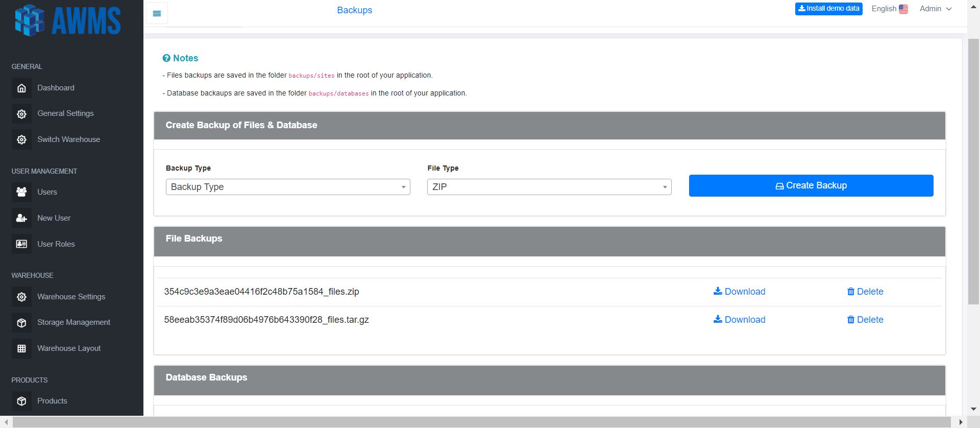Image resolution: width=980 pixels, height=428 pixels.
Task: Delete the _files.tar.gz backup
Action: [x=865, y=320]
